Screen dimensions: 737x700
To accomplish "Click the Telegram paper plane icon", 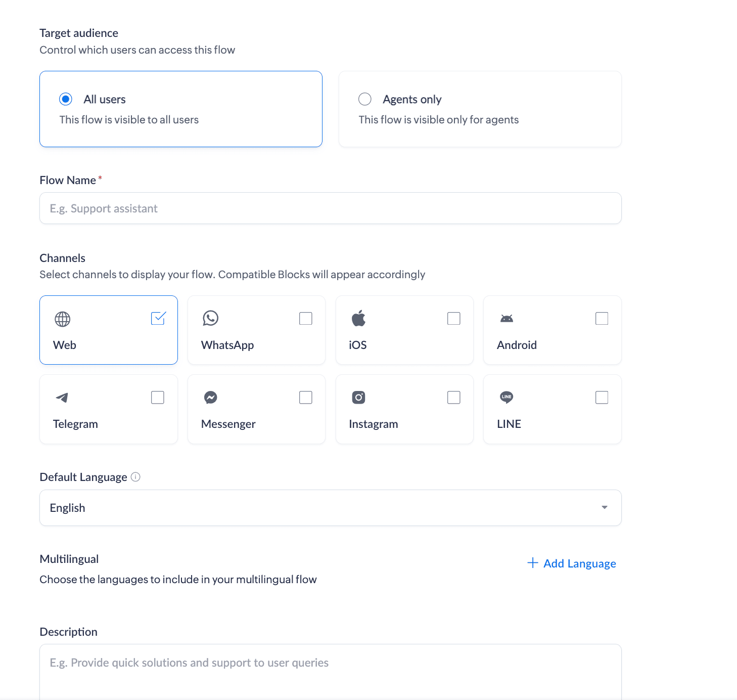I will (62, 398).
